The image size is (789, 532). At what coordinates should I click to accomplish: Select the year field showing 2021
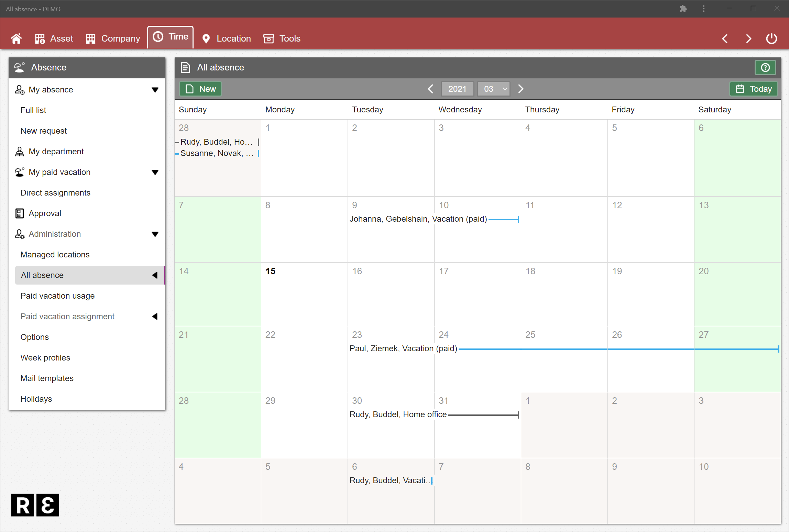point(457,89)
